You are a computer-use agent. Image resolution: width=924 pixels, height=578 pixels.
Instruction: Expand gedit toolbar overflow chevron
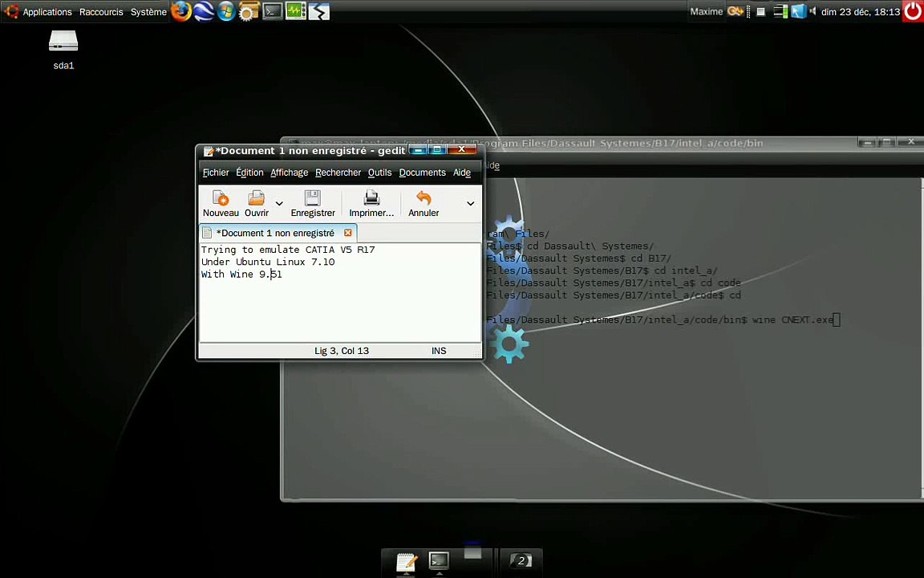pos(470,203)
